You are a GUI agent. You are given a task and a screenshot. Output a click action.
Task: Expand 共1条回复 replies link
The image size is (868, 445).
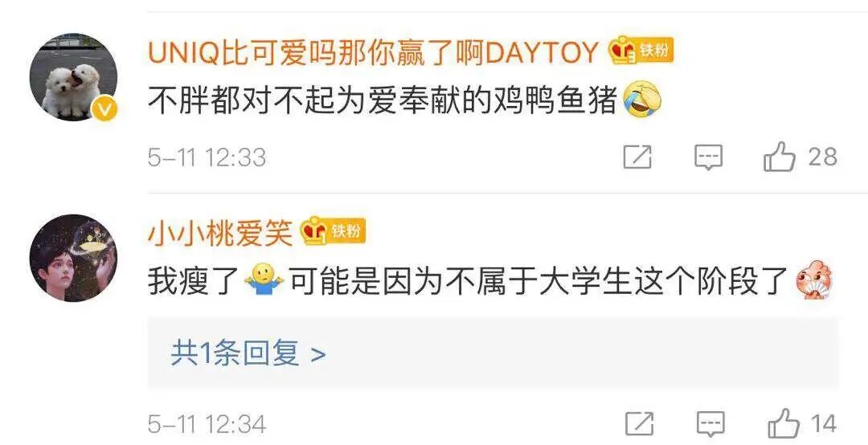(x=248, y=353)
